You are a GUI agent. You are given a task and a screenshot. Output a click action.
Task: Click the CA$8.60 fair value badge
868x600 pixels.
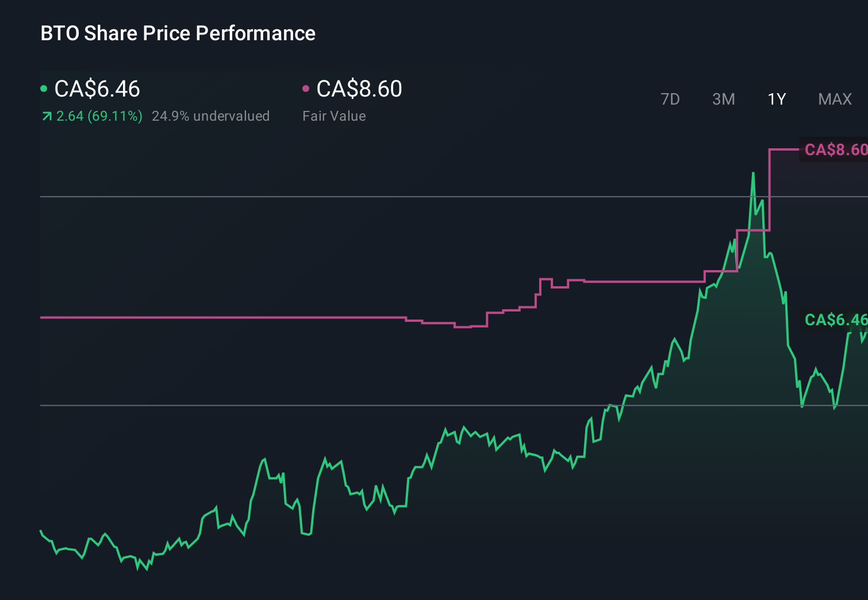(835, 149)
